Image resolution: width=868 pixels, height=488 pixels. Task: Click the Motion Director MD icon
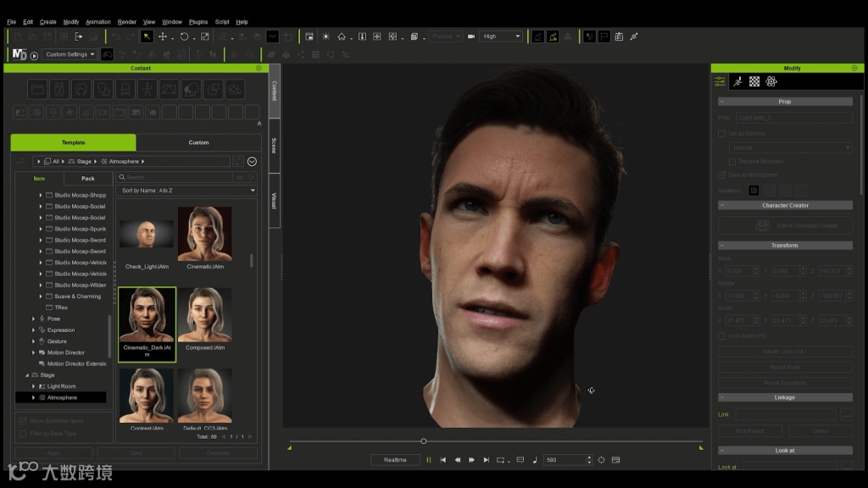click(19, 54)
